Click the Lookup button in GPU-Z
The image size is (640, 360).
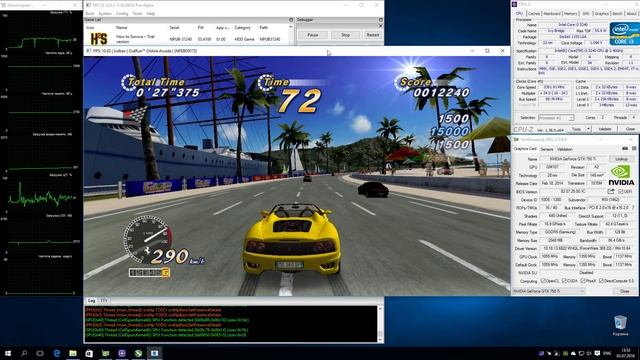621,159
